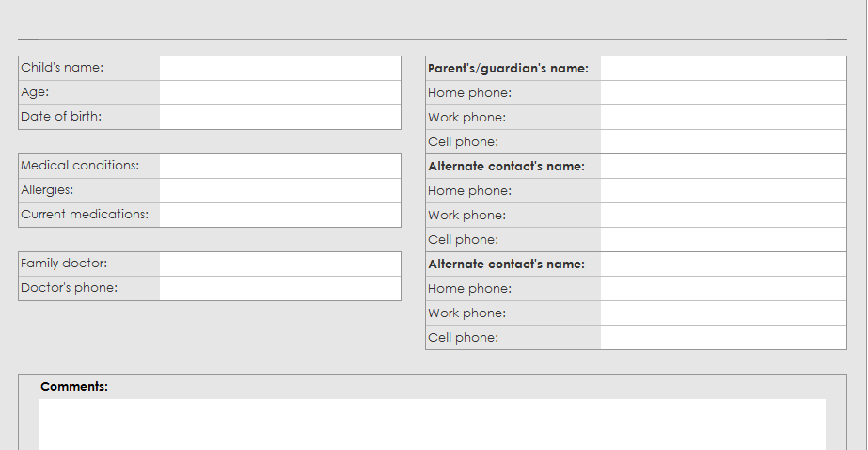868x450 pixels.
Task: Click the parent's/guardian's Cell phone field
Action: click(x=722, y=142)
